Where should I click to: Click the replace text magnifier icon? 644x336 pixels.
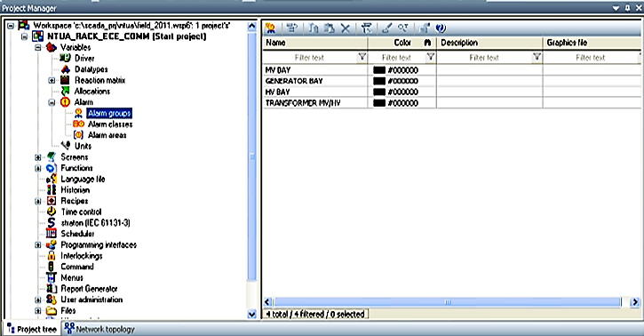click(403, 28)
